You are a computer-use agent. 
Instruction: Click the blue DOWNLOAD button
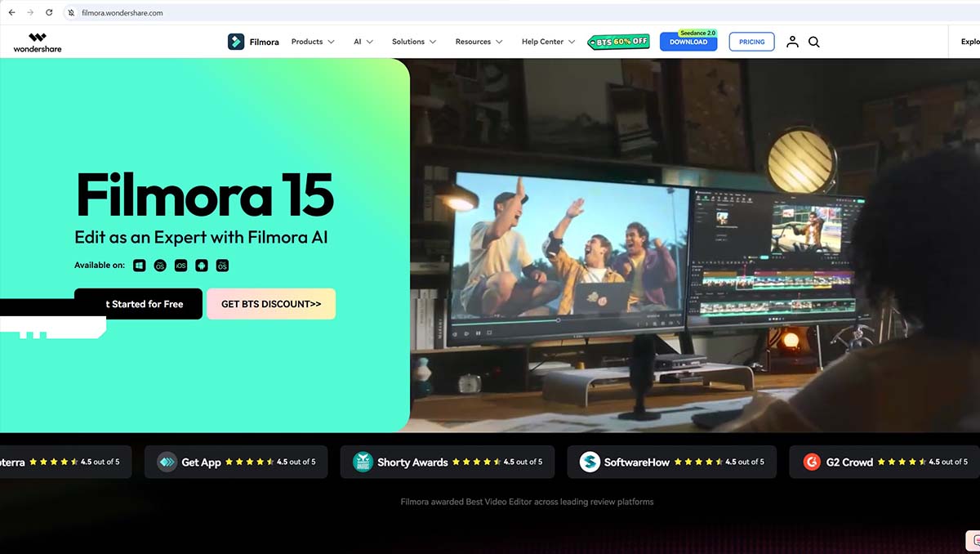tap(688, 42)
